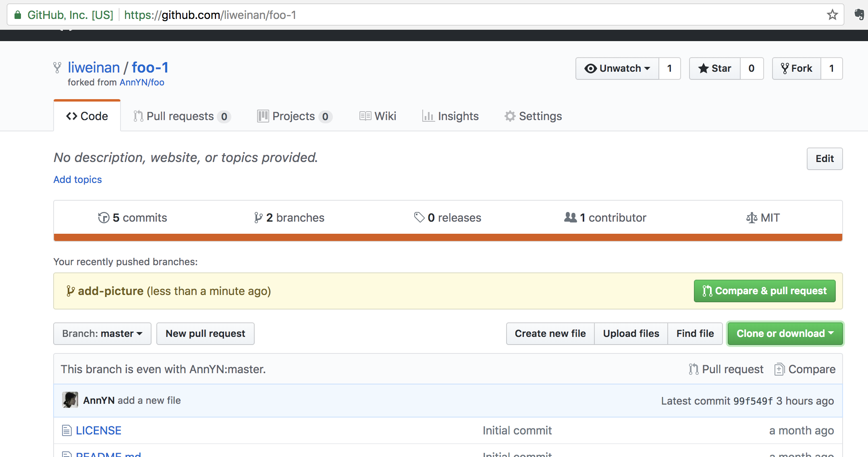Expand the Unwatch dropdown
868x457 pixels.
click(617, 69)
